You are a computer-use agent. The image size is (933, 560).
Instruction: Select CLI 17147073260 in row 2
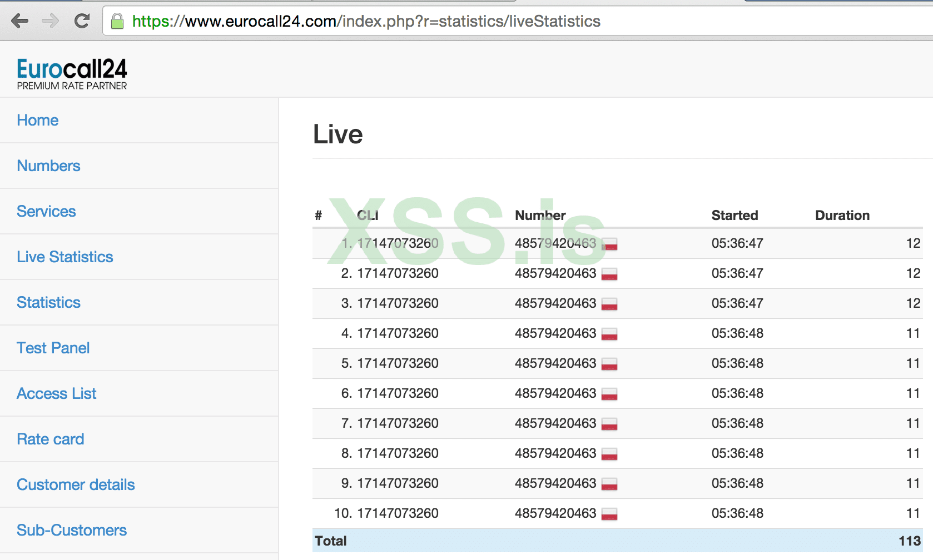point(398,273)
